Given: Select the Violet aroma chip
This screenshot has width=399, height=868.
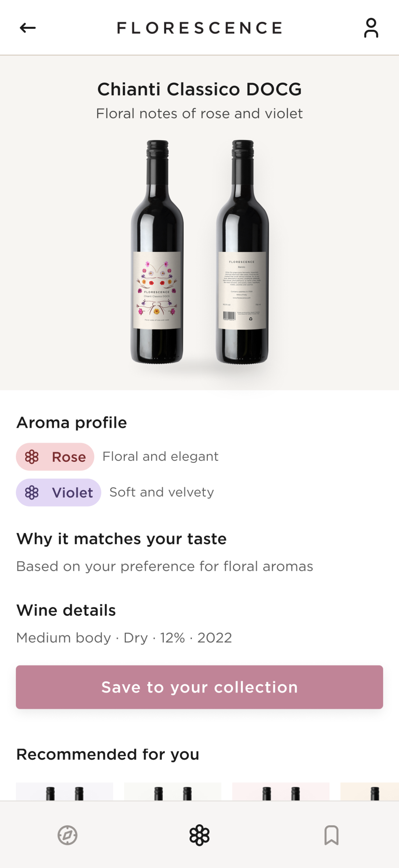Looking at the screenshot, I should coord(59,492).
